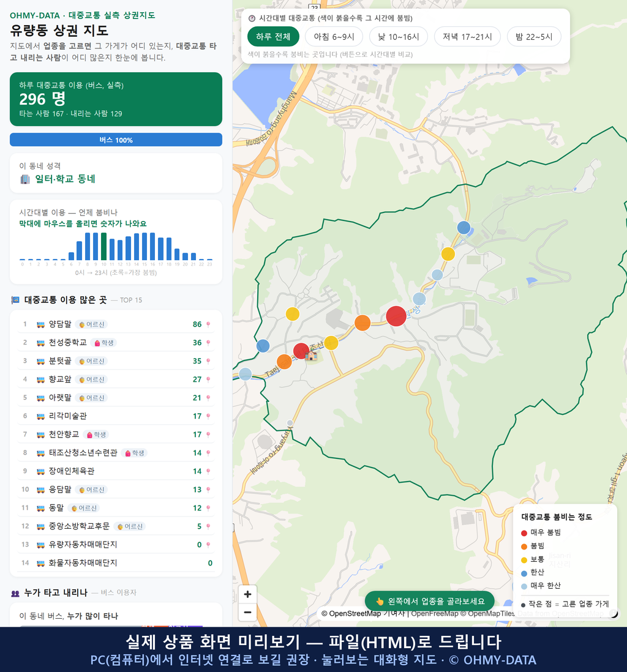The height and width of the screenshot is (672, 627).
Task: Click the green 296 명 daily usage card
Action: coord(116,99)
